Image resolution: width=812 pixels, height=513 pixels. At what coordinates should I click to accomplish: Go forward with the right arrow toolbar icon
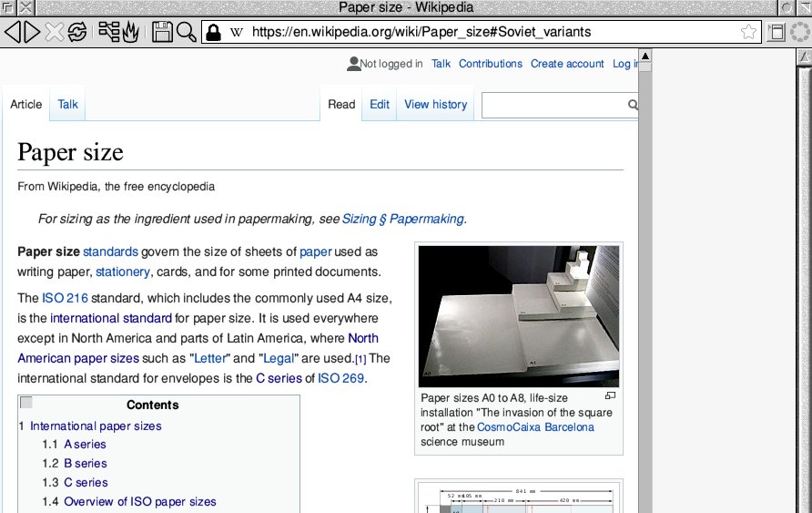coord(32,32)
